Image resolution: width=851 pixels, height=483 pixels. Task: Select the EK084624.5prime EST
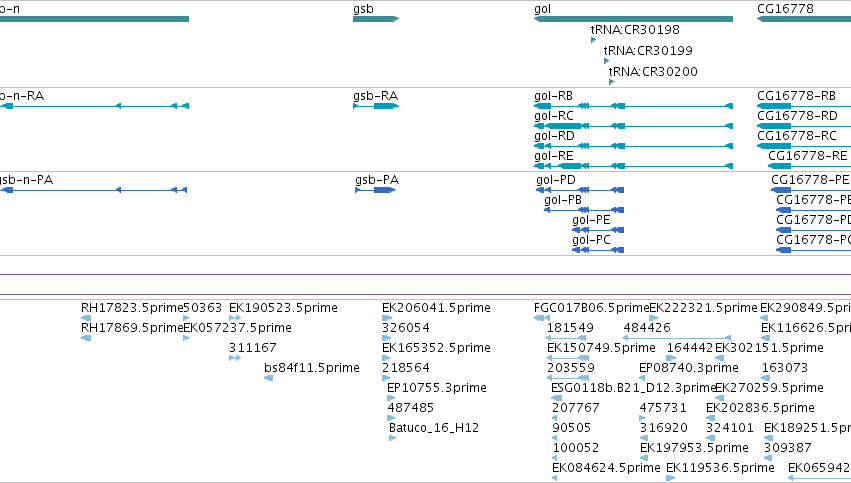606,468
